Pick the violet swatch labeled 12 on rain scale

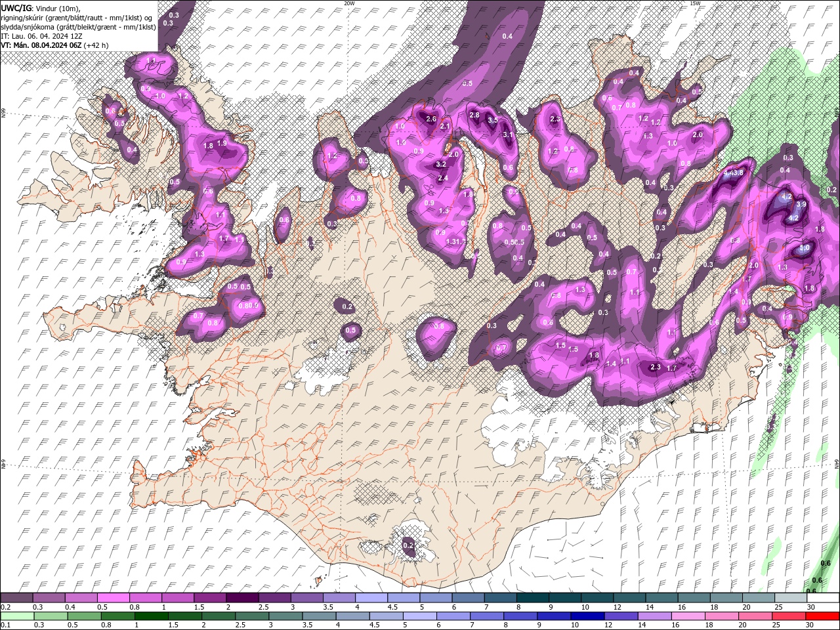620,616
